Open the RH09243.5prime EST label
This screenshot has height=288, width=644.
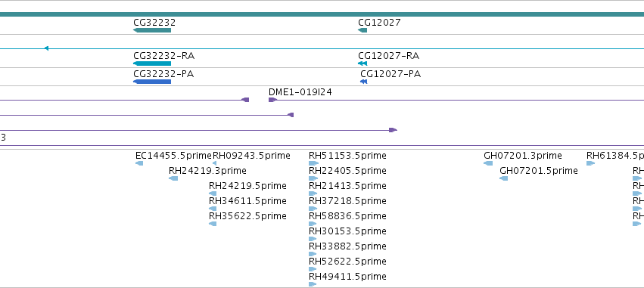[251, 156]
